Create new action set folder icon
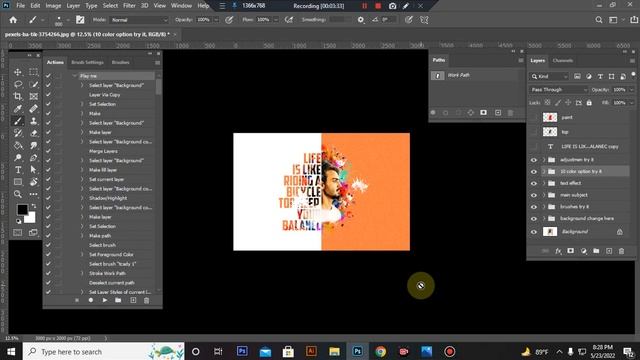This screenshot has height=360, width=640. tap(118, 300)
